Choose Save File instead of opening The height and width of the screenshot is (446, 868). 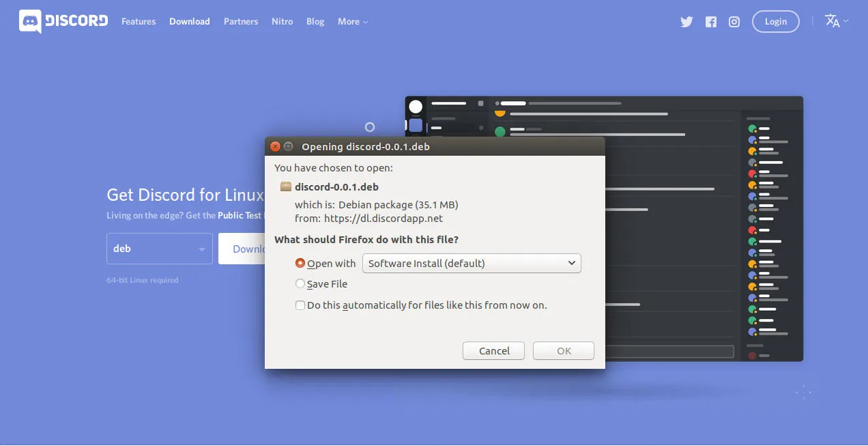pos(300,283)
